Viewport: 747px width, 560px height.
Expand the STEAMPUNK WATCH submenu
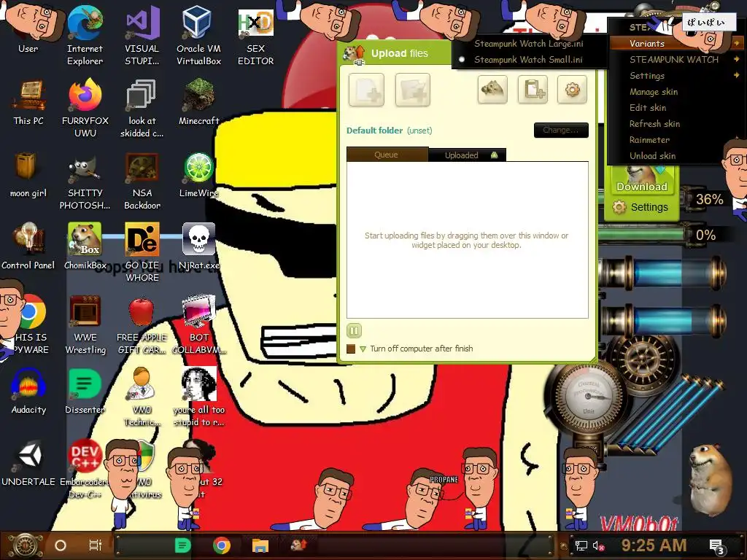point(676,60)
